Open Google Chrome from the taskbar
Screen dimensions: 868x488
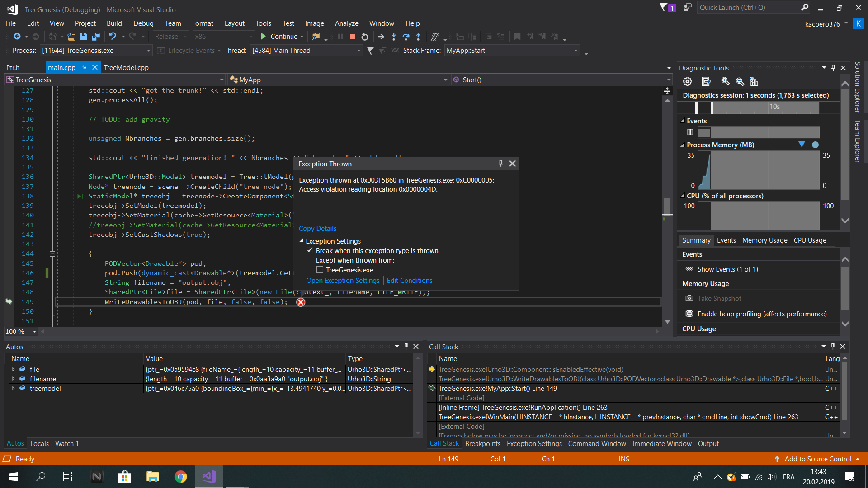pos(181,477)
